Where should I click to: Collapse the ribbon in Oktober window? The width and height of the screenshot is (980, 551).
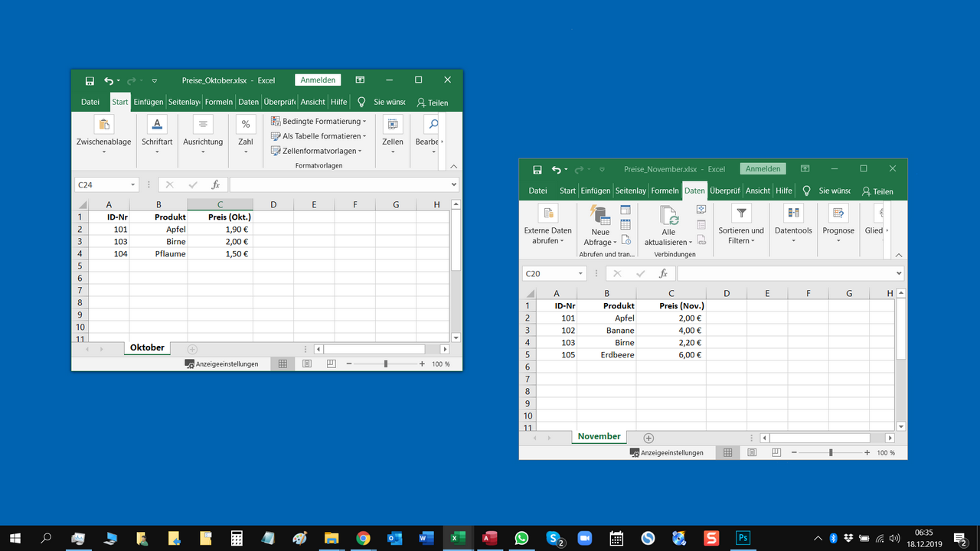(x=454, y=166)
